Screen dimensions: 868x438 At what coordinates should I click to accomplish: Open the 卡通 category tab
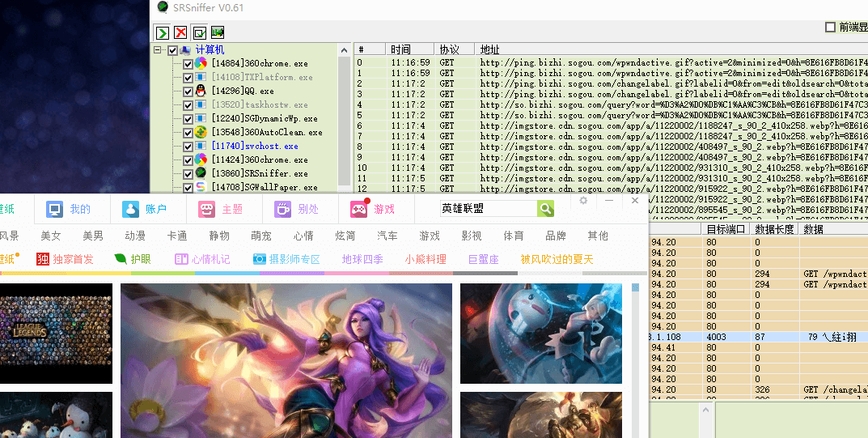(177, 236)
